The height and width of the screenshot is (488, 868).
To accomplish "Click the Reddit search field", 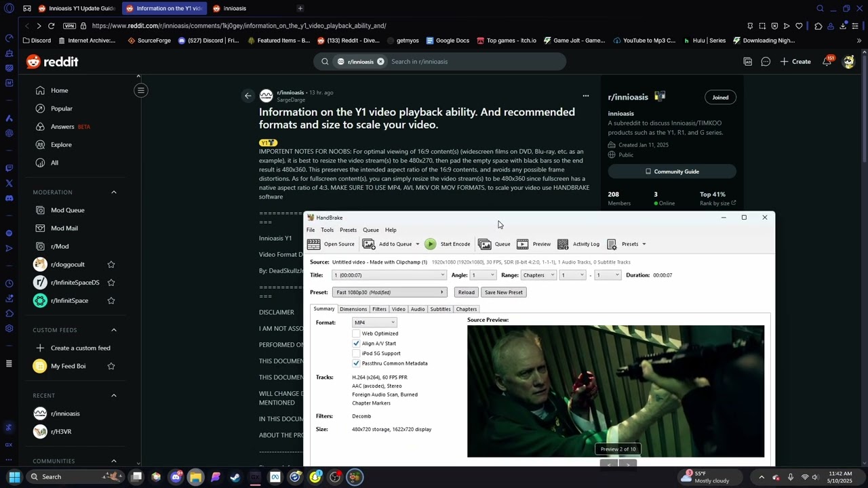I will [x=475, y=62].
